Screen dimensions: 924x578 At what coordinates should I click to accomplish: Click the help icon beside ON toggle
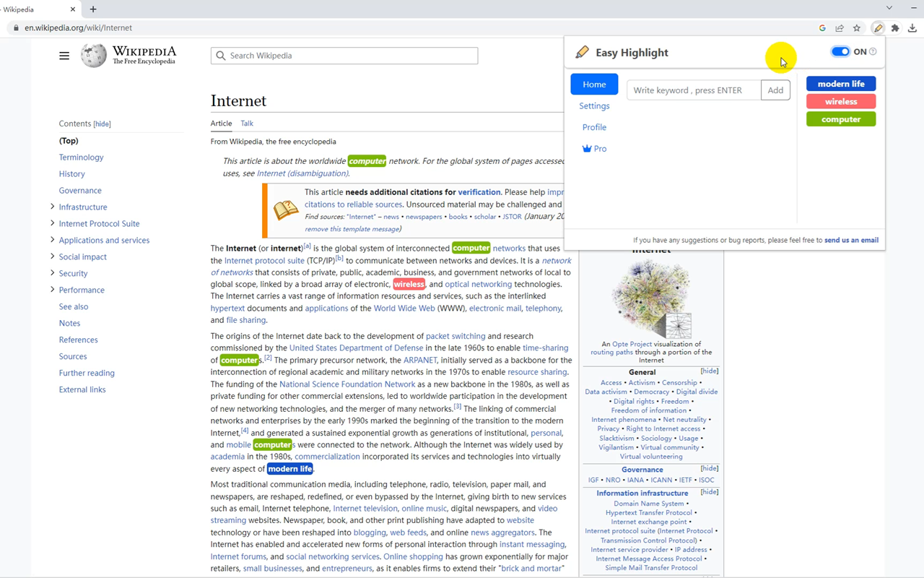click(x=873, y=52)
